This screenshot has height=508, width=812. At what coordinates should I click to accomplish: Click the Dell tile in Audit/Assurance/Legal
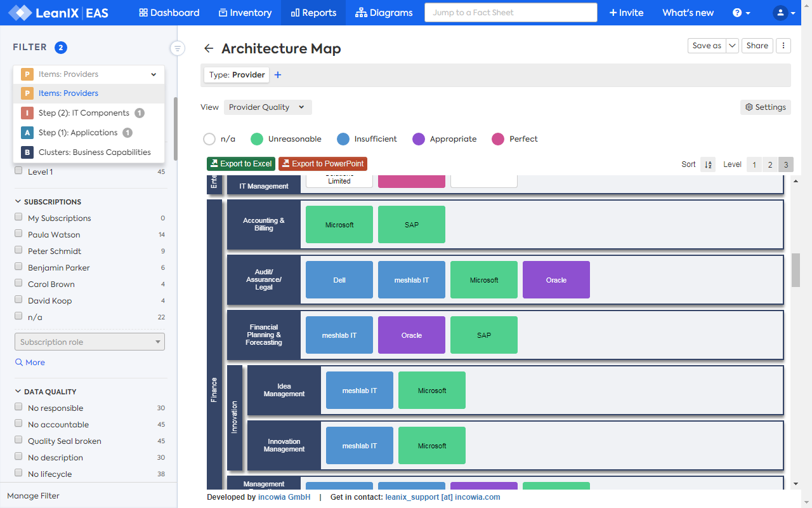tap(339, 280)
